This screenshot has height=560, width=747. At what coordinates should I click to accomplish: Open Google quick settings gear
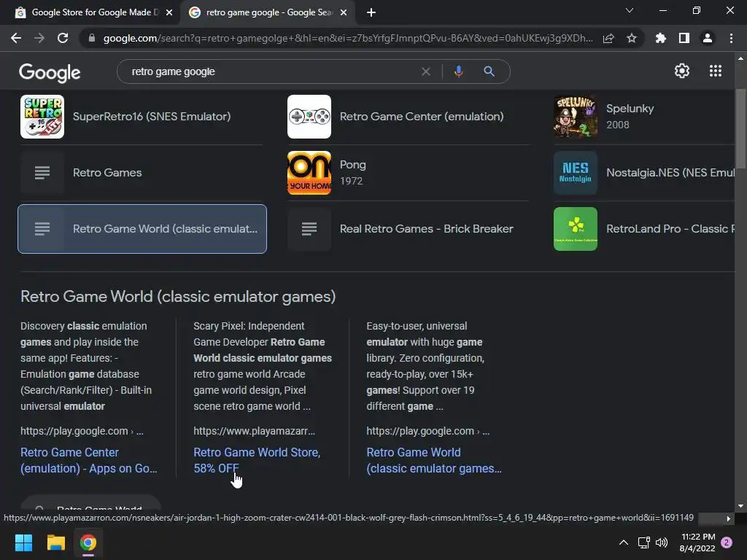click(x=682, y=71)
